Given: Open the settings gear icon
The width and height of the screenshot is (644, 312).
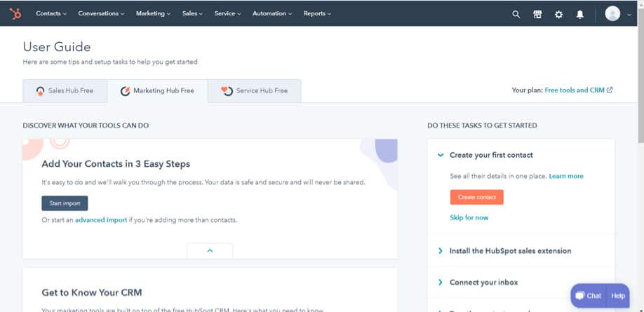Looking at the screenshot, I should [x=558, y=14].
